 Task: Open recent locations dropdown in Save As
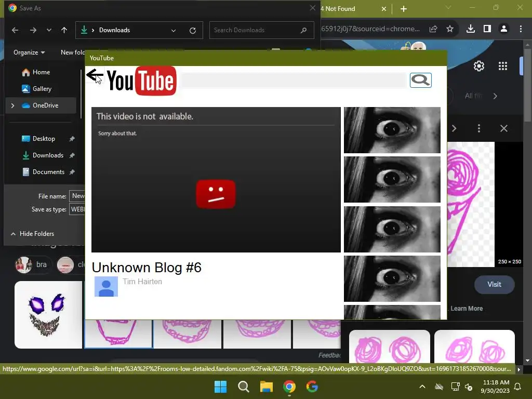click(49, 30)
